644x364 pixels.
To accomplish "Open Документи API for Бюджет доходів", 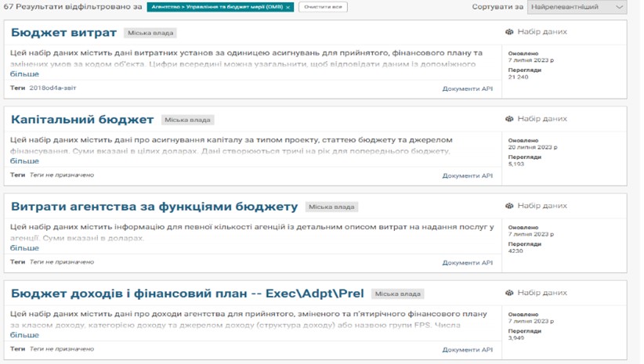I will tap(468, 350).
